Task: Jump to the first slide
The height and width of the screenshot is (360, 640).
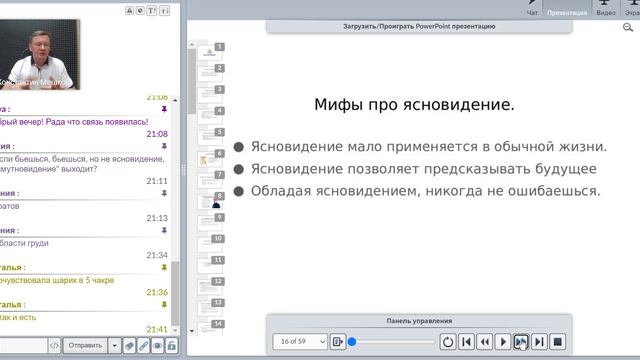Action: pos(467,342)
